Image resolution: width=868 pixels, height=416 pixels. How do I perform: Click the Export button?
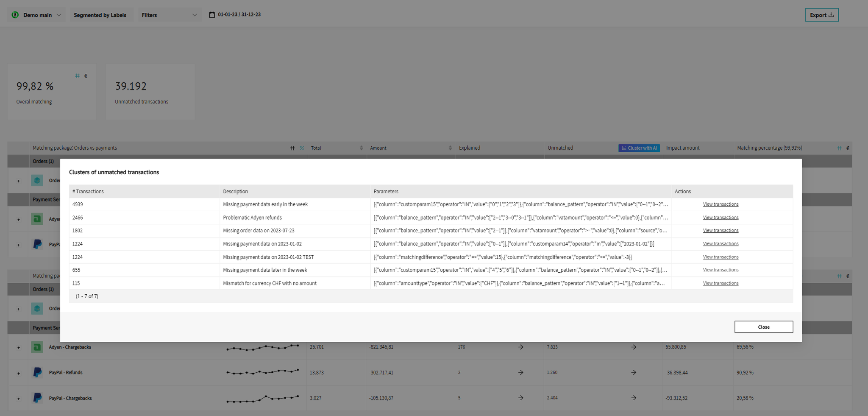(821, 15)
